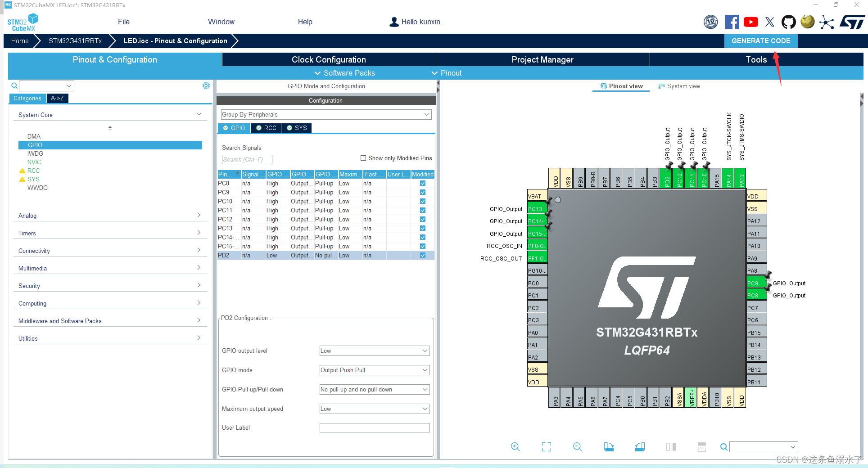Screen dimensions: 868x468
Task: Click the network star community icon
Action: [x=827, y=22]
